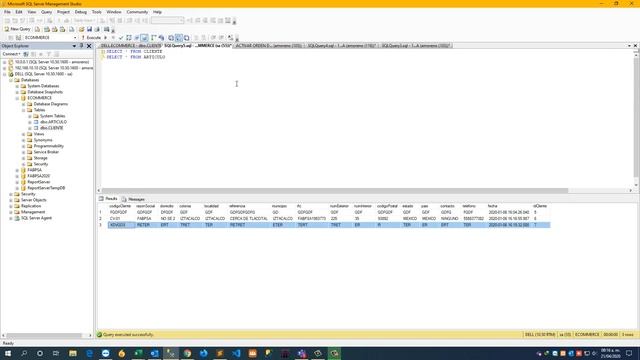
Task: Collapse the ECOMMERCE database node
Action: click(x=17, y=98)
